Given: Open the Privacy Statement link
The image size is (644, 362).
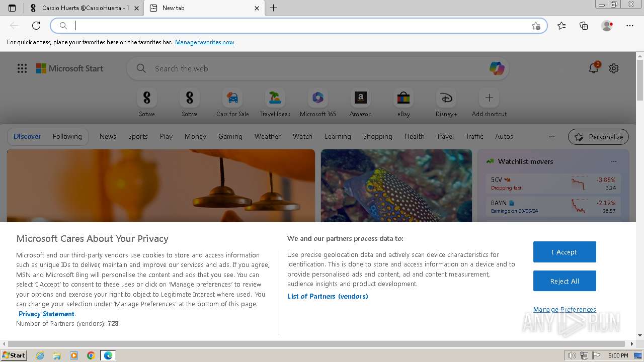Looking at the screenshot, I should click(46, 314).
